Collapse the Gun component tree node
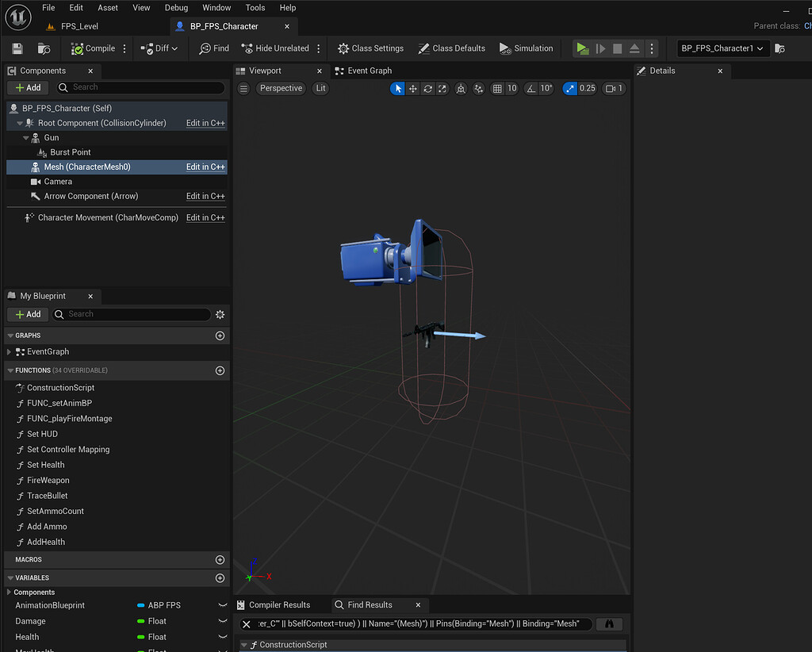The height and width of the screenshot is (652, 812). point(26,138)
